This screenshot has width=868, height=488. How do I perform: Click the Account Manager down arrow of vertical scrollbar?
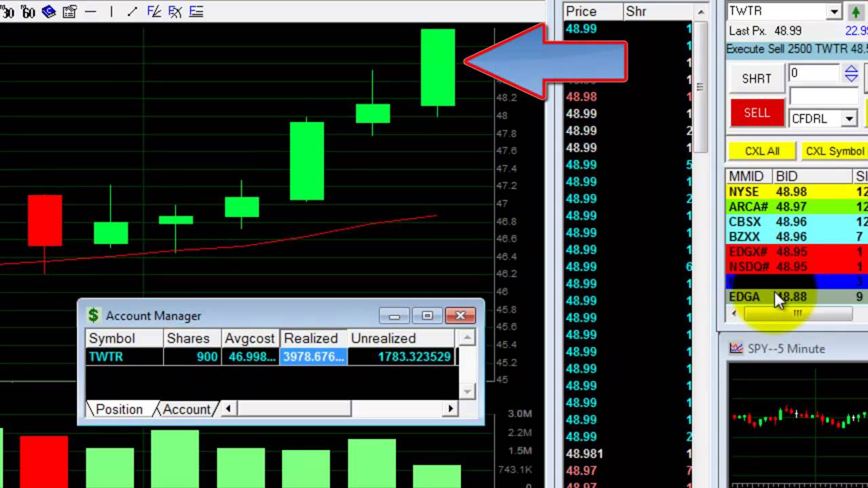click(x=466, y=391)
